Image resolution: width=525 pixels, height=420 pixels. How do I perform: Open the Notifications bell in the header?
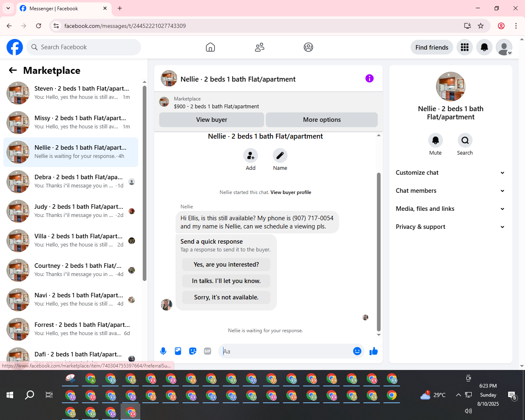(x=484, y=48)
